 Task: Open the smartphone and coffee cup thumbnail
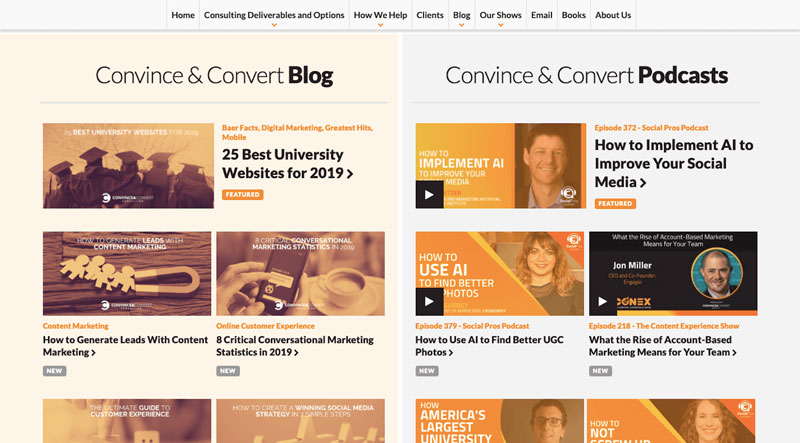301,274
